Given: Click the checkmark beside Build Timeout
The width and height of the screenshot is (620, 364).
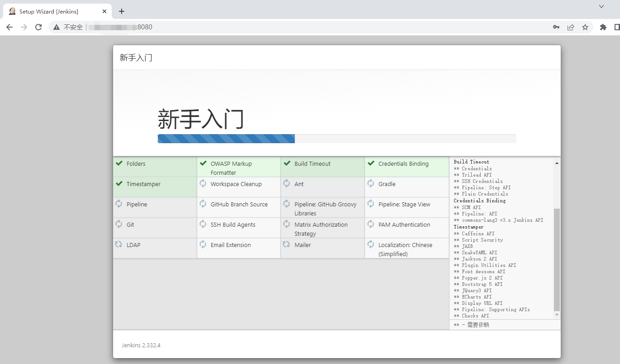Looking at the screenshot, I should pos(287,163).
